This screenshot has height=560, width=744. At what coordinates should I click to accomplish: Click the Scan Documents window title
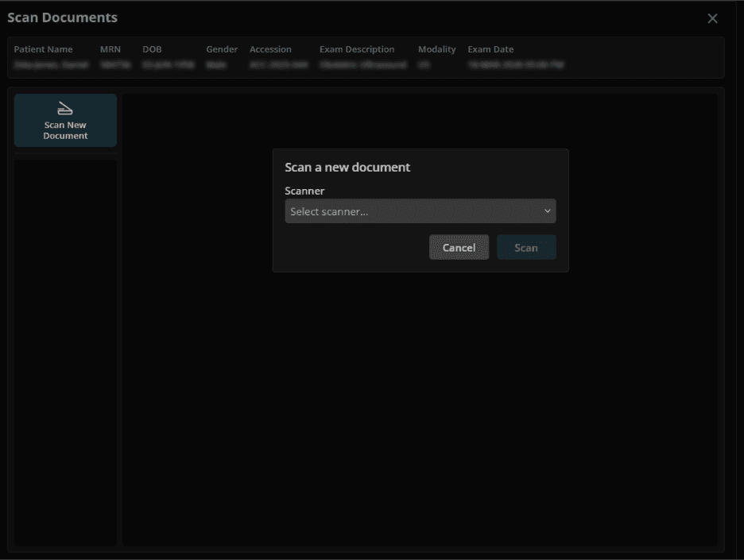[62, 17]
